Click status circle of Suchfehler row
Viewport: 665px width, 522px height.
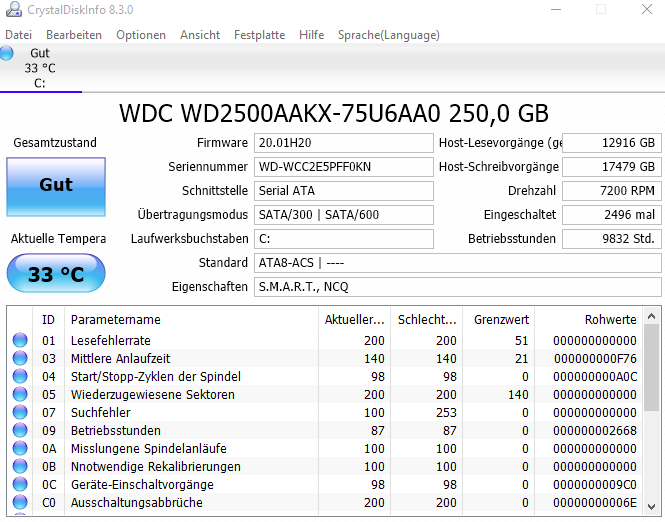(x=20, y=412)
